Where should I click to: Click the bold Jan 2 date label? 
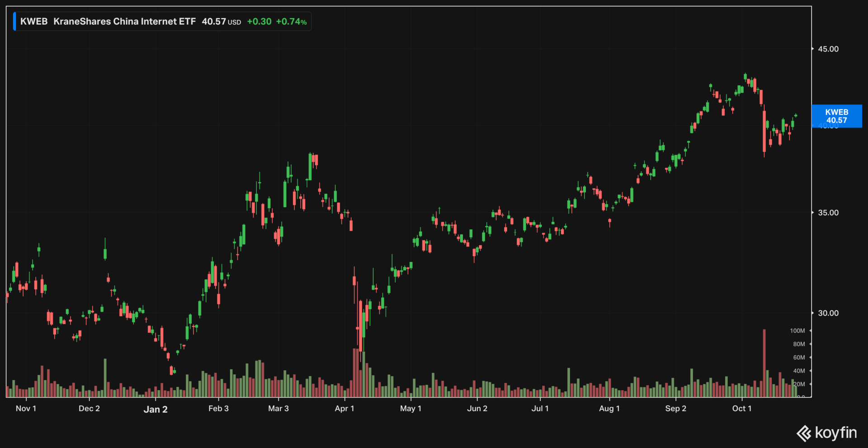(156, 409)
